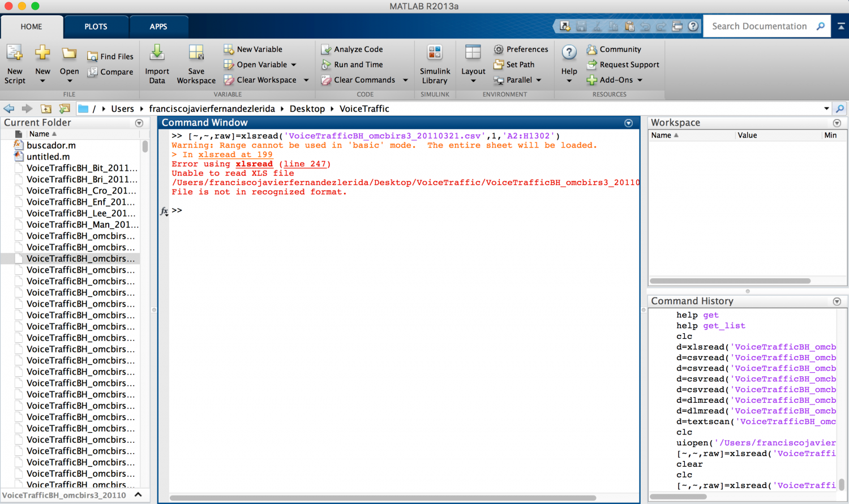This screenshot has width=849, height=504.
Task: Select VoiceTrafficBH_Bit_2011 file
Action: pos(82,168)
